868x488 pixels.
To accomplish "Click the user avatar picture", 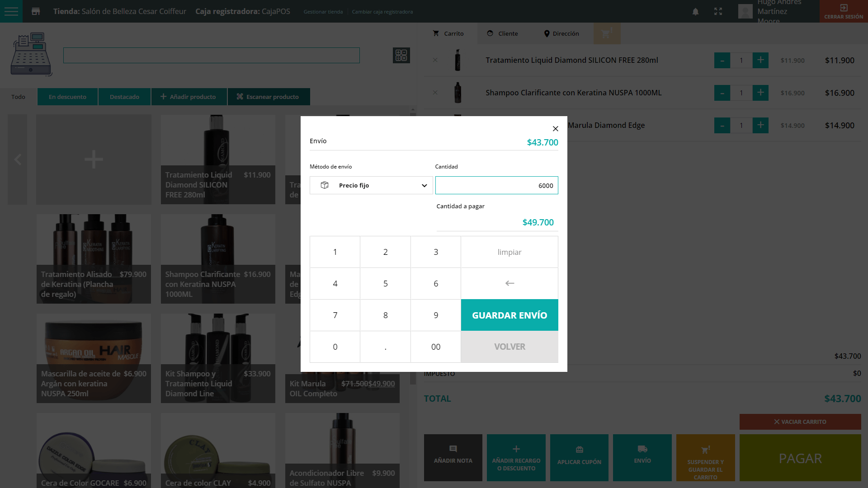I will (745, 11).
